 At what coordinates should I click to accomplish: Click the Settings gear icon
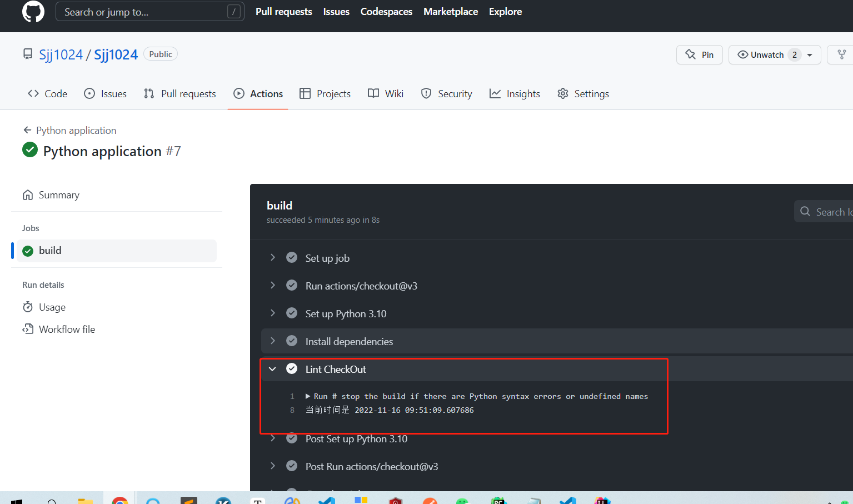(x=562, y=93)
